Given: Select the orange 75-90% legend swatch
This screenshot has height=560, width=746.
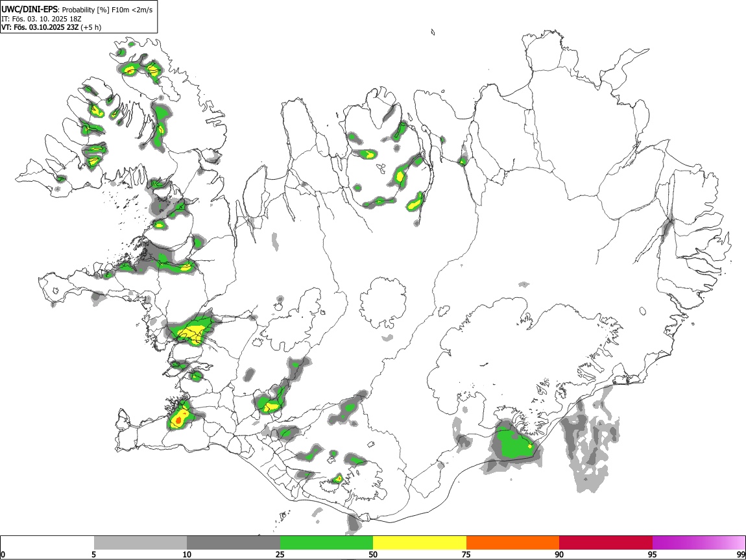Looking at the screenshot, I should (513, 543).
